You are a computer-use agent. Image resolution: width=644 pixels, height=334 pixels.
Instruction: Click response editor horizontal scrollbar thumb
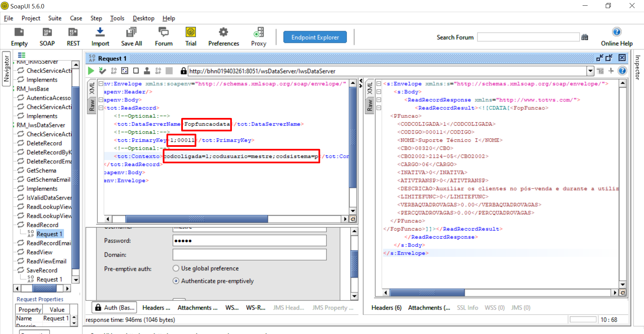click(x=427, y=293)
